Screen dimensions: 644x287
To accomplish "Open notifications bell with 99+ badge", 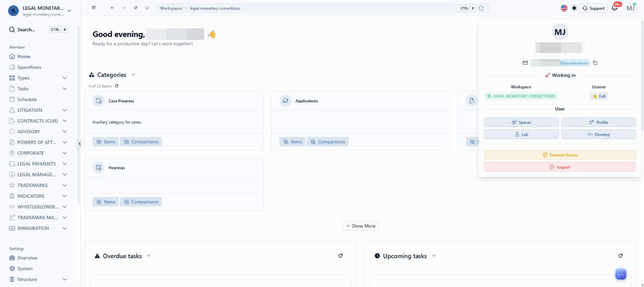I will [615, 8].
